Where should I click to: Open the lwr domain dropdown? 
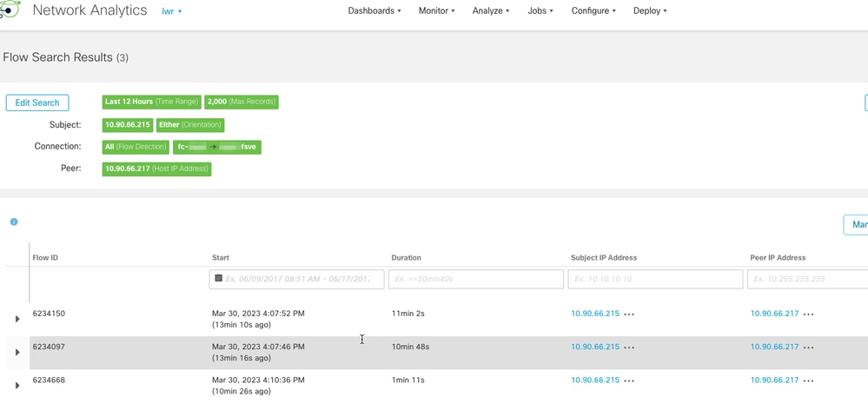[x=172, y=11]
